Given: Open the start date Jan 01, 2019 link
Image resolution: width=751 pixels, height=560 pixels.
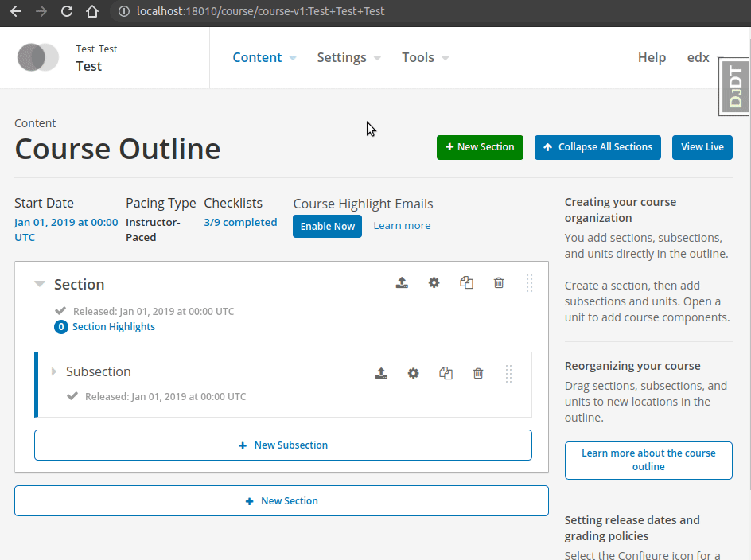Looking at the screenshot, I should click(65, 230).
